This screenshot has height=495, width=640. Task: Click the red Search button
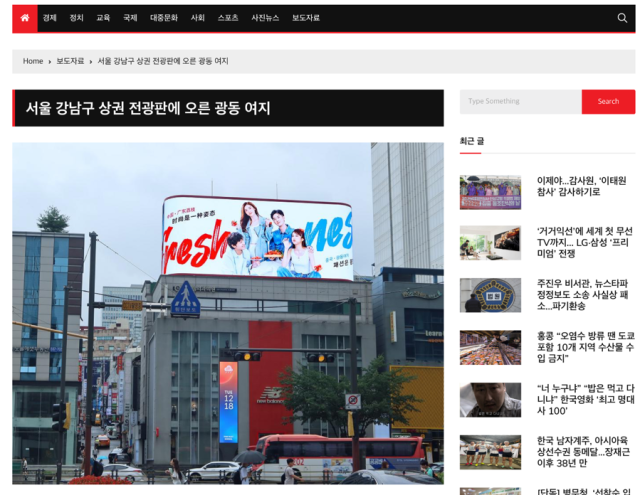(x=608, y=102)
